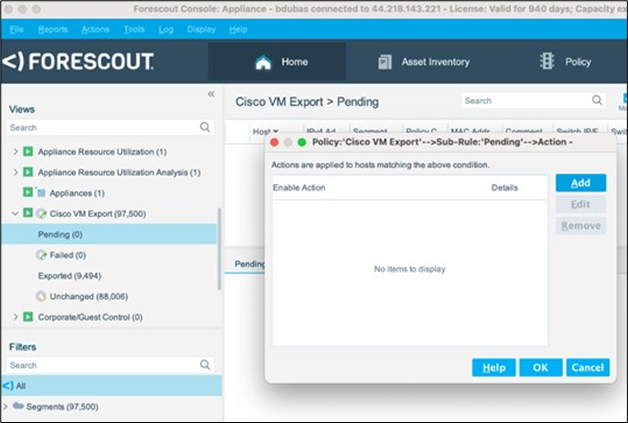This screenshot has width=628, height=423.
Task: Click the Comment column header
Action: 524,131
